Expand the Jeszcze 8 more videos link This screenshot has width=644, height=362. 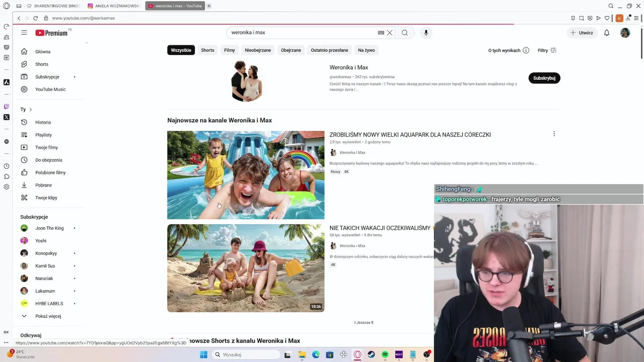point(364,322)
